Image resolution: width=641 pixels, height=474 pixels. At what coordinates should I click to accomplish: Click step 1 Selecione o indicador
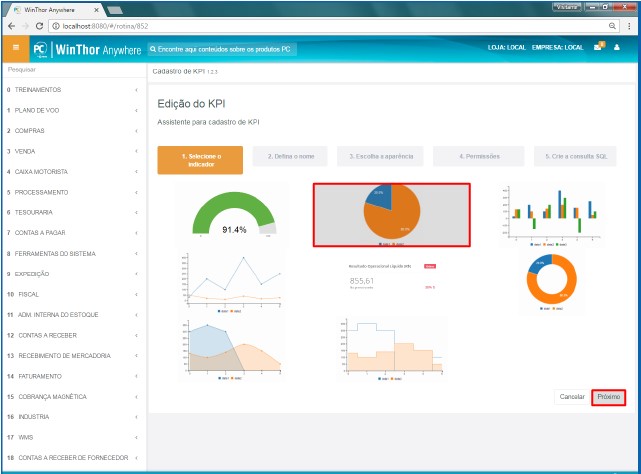tap(200, 160)
